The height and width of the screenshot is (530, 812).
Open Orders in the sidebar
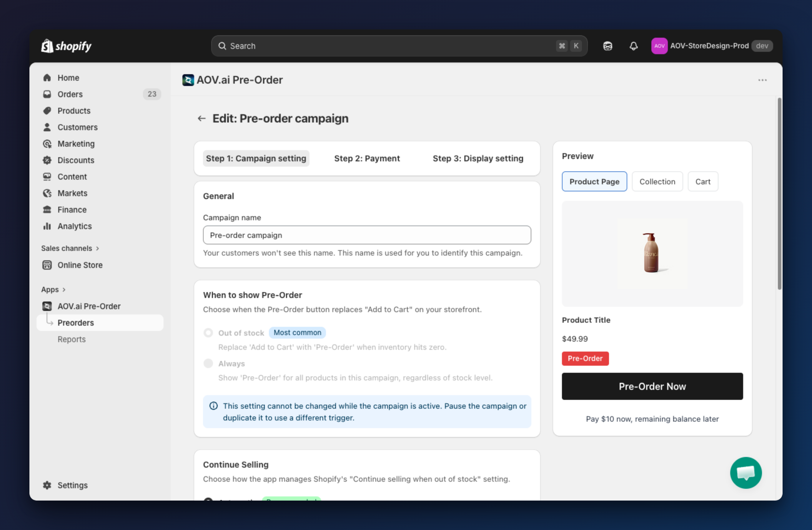100,94
